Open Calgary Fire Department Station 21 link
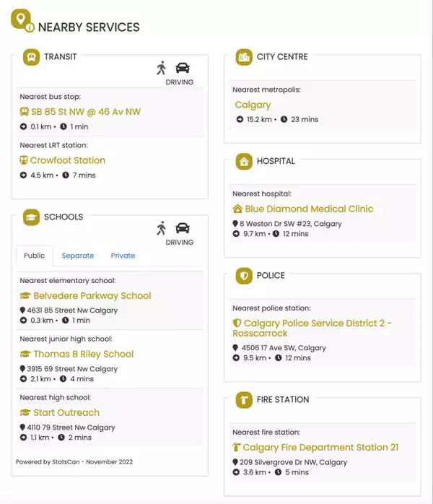The image size is (433, 504). (320, 448)
